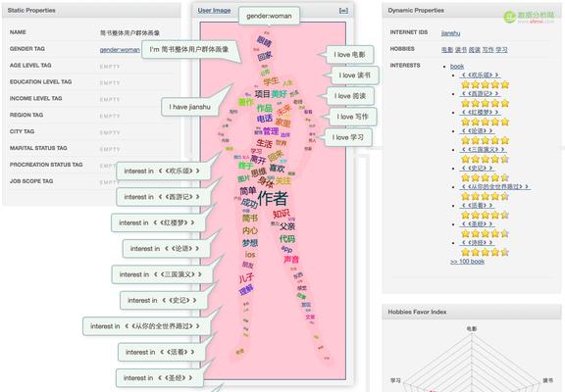Show more via the >> 100 book link
Viewport: 565px width, 392px height.
[467, 262]
